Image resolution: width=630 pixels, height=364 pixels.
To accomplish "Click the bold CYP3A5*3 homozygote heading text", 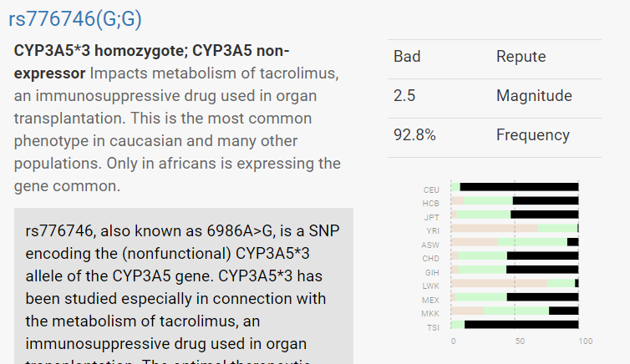I will (x=150, y=50).
